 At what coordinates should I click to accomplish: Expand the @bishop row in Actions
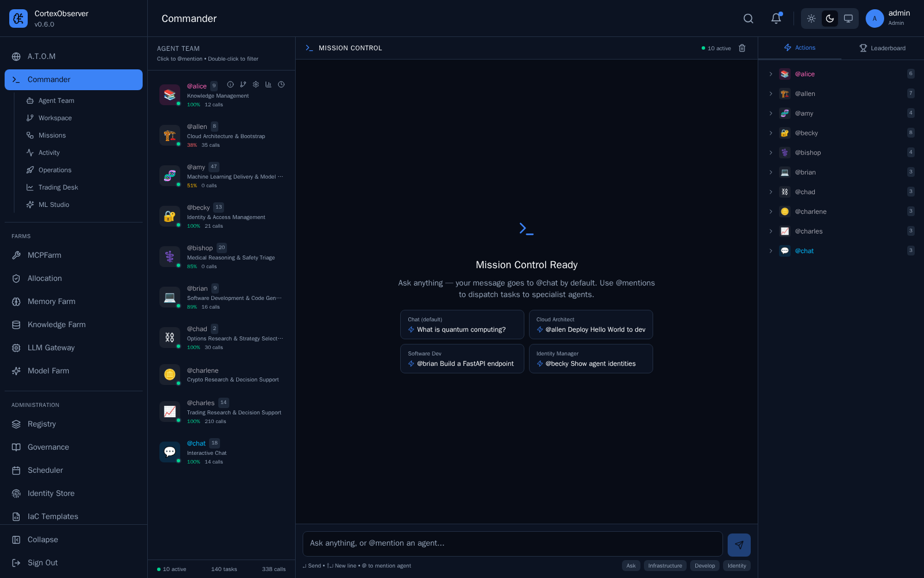[770, 153]
